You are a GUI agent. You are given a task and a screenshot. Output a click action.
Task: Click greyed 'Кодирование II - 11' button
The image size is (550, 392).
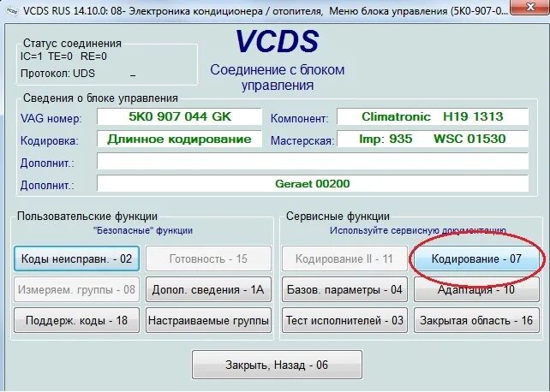344,258
